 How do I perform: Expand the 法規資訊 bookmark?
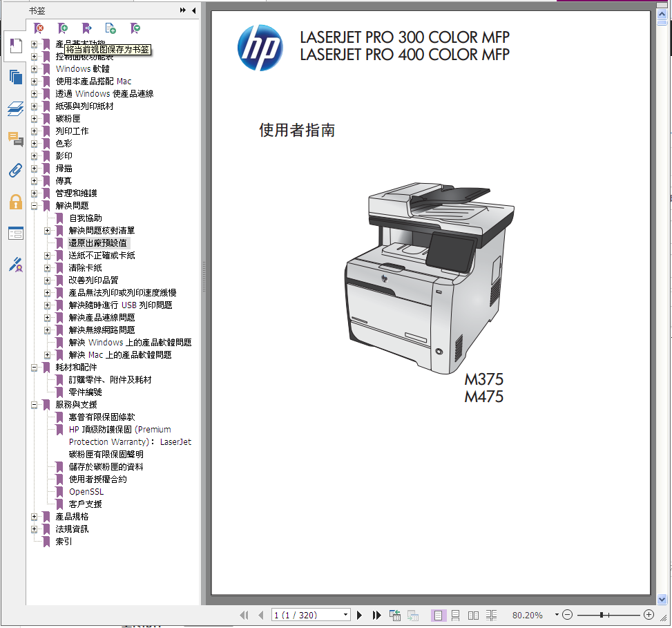point(35,529)
